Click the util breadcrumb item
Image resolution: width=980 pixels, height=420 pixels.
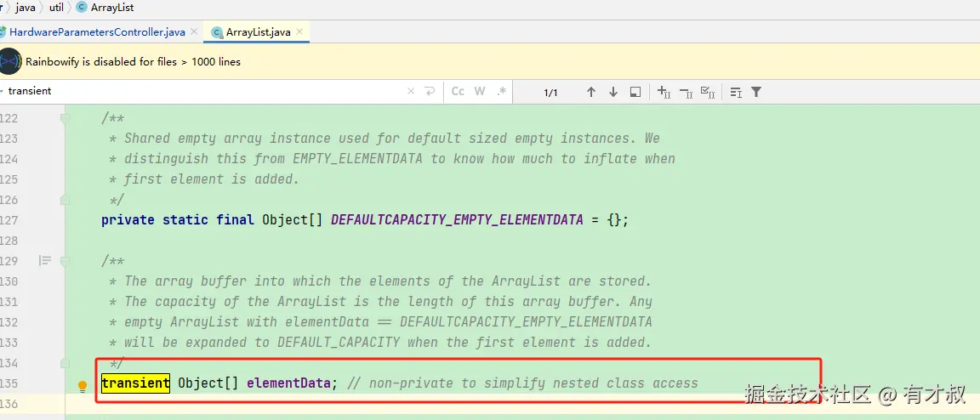[57, 9]
